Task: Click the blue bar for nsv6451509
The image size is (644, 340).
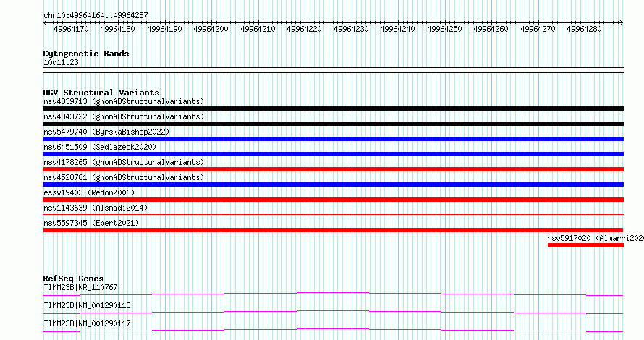Action: point(333,154)
